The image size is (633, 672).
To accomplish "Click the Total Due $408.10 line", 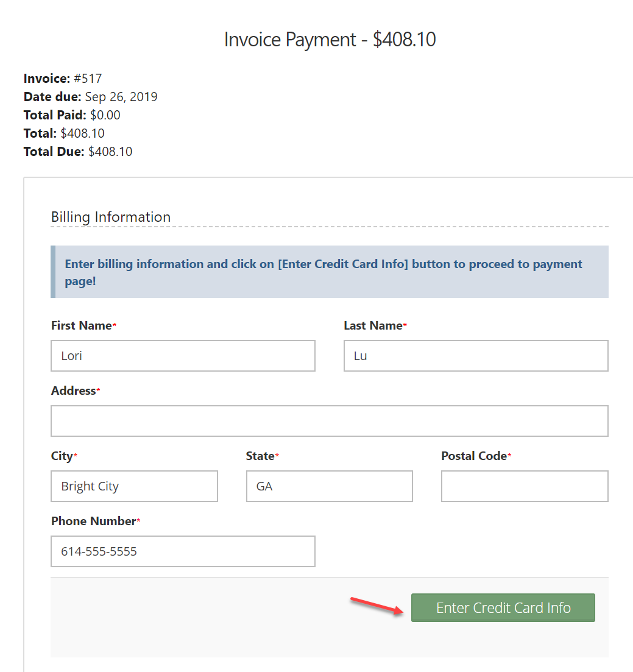I will (x=78, y=152).
